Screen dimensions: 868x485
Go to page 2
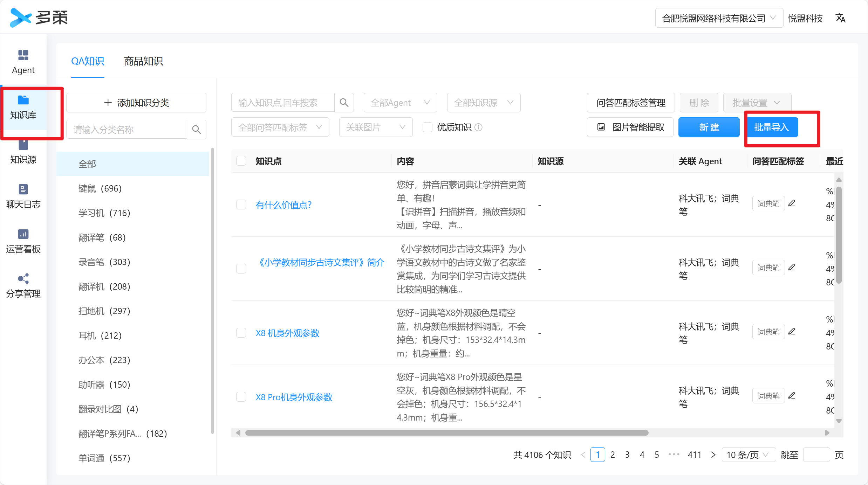[x=613, y=455]
